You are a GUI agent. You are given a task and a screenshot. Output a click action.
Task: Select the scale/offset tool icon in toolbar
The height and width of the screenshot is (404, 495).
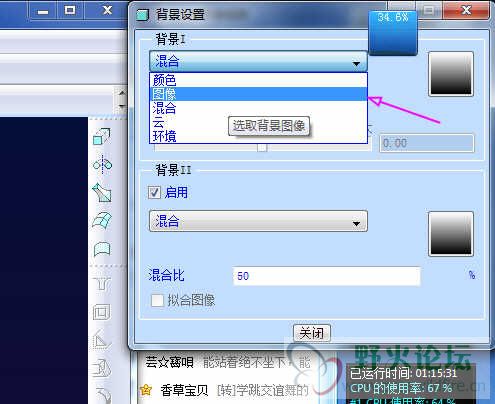(x=102, y=136)
